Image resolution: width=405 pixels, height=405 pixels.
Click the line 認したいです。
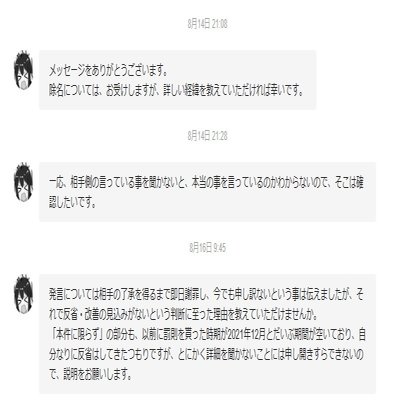pyautogui.click(x=73, y=203)
